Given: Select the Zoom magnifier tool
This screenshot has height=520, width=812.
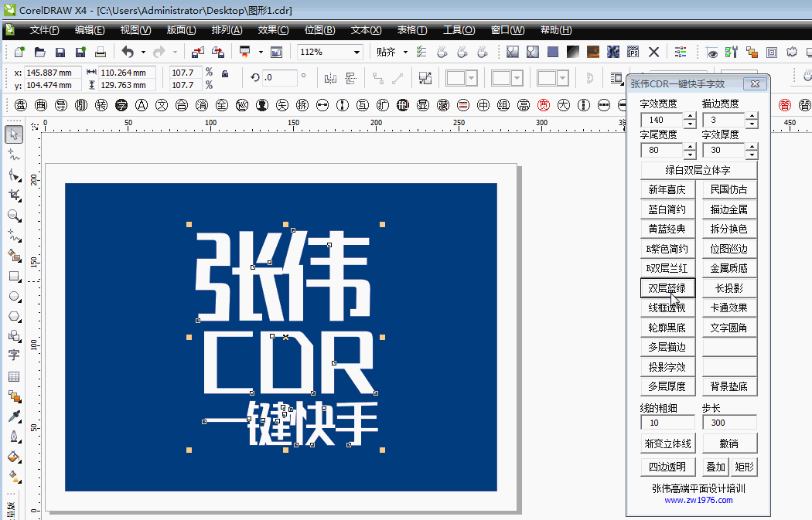Looking at the screenshot, I should tap(14, 216).
